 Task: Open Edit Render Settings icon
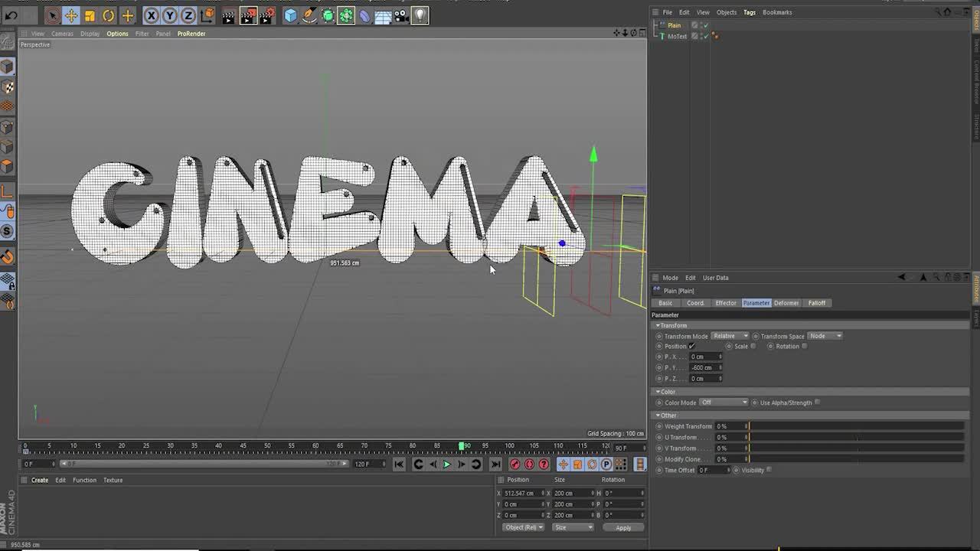266,15
